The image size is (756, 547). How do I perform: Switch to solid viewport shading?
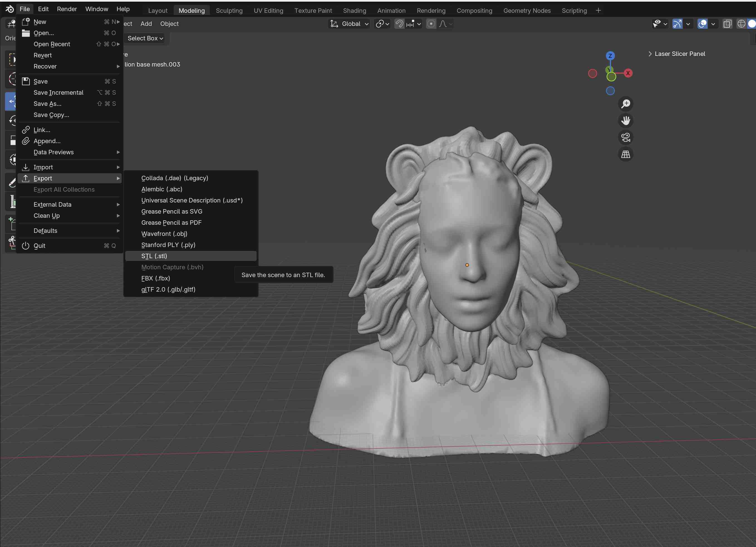click(x=751, y=24)
